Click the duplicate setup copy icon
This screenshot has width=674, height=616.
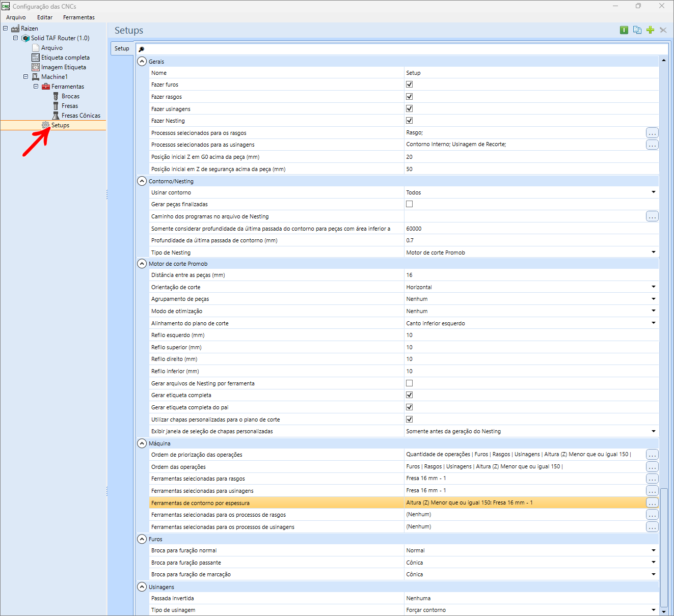click(x=637, y=30)
